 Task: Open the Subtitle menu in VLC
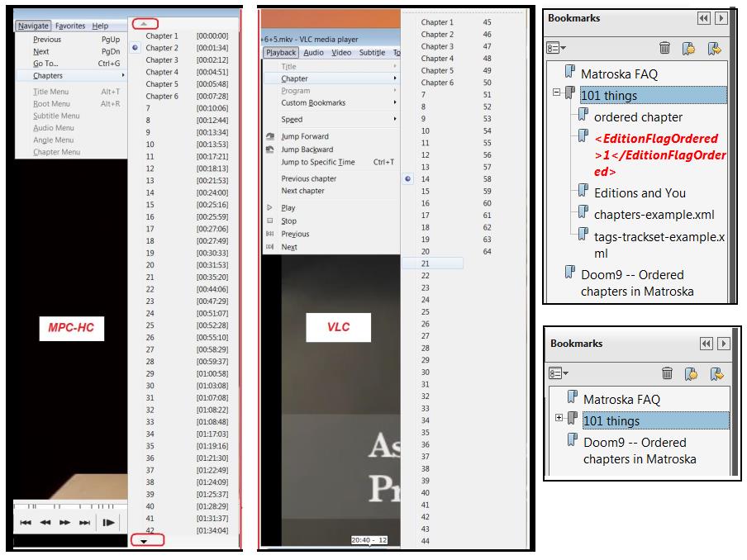pos(372,52)
